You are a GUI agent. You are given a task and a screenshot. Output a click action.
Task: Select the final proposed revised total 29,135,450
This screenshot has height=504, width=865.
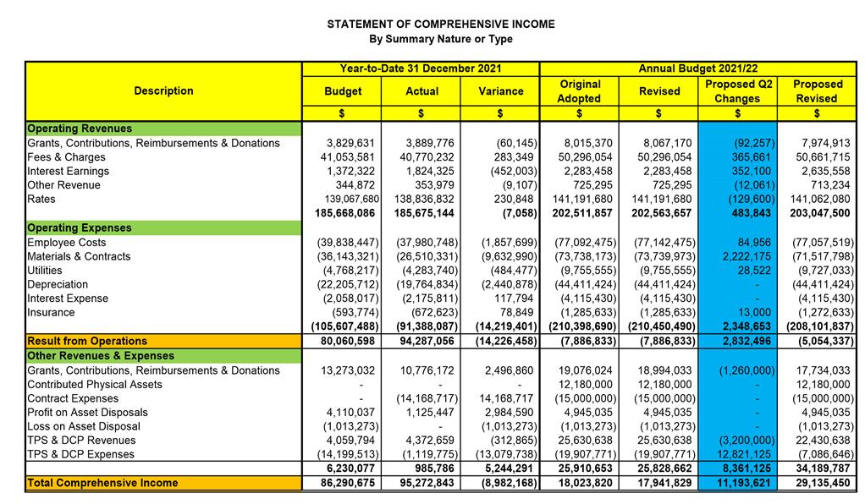823,483
